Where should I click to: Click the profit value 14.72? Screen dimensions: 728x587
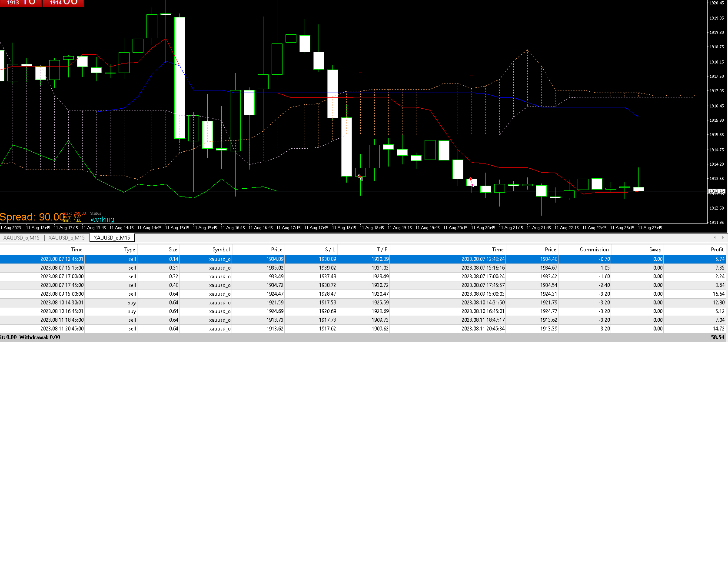718,329
